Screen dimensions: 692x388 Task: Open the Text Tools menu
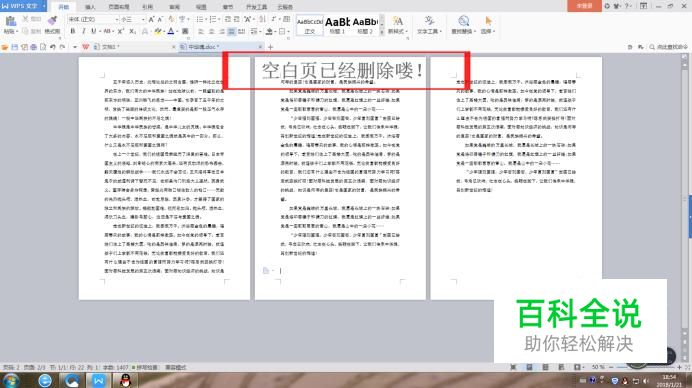429,25
